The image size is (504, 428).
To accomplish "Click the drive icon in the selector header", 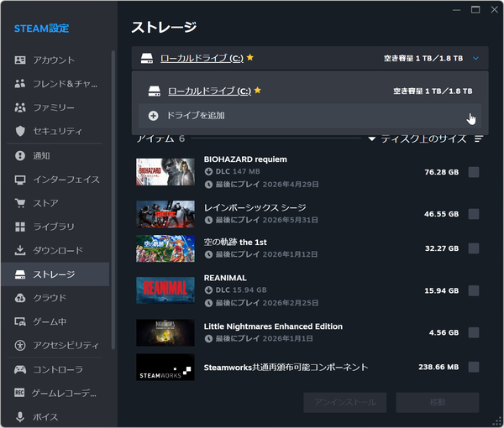I will tap(147, 58).
